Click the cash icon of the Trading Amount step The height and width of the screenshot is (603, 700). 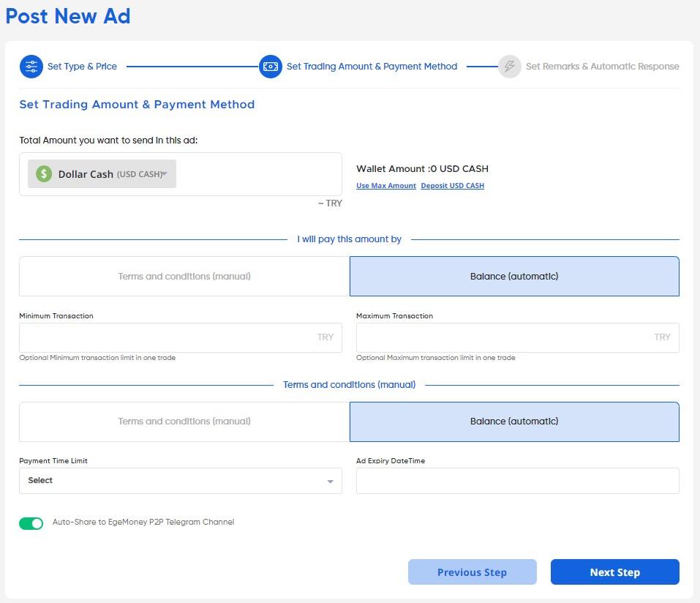[270, 67]
